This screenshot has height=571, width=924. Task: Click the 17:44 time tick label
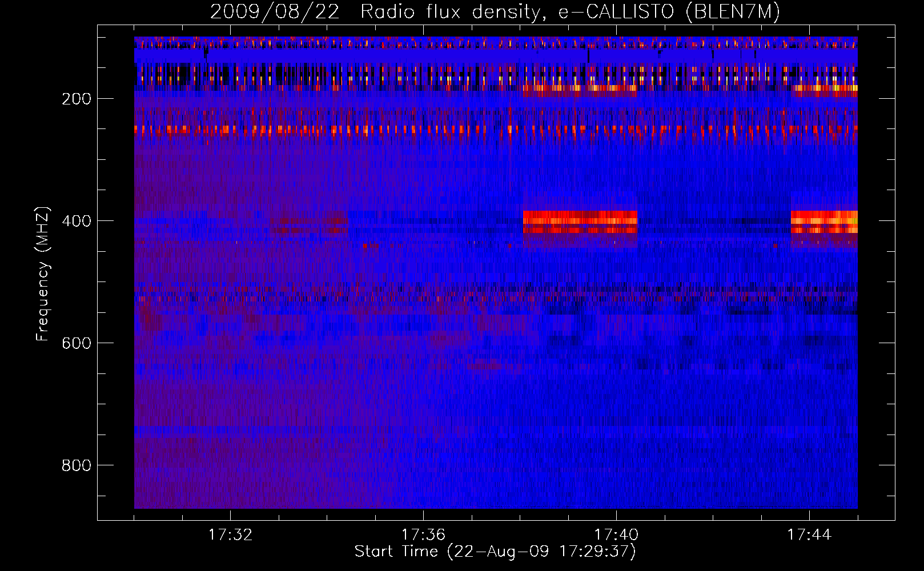click(809, 535)
